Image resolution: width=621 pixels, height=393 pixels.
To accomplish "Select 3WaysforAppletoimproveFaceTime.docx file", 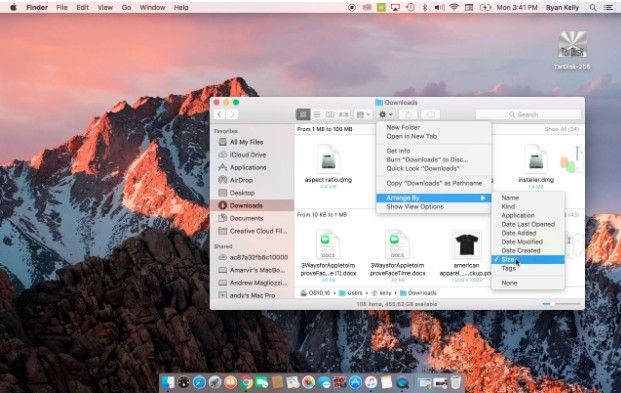I will tap(397, 254).
